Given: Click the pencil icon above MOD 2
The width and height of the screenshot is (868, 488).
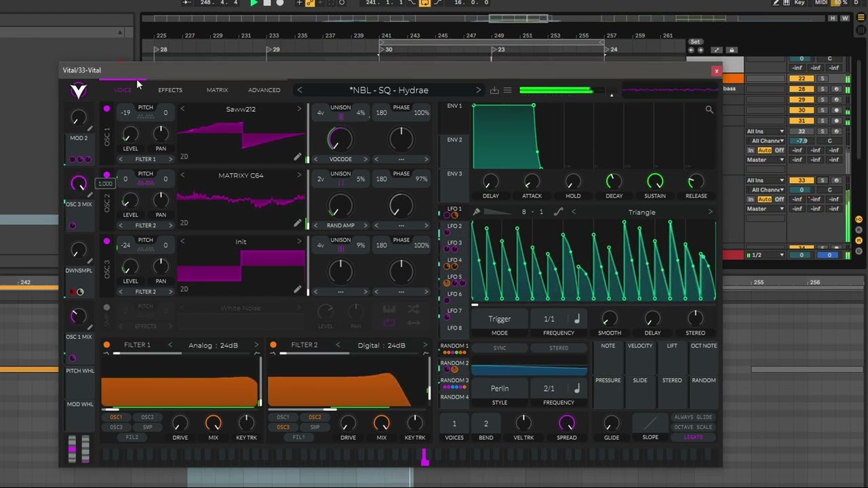Looking at the screenshot, I should tap(90, 129).
